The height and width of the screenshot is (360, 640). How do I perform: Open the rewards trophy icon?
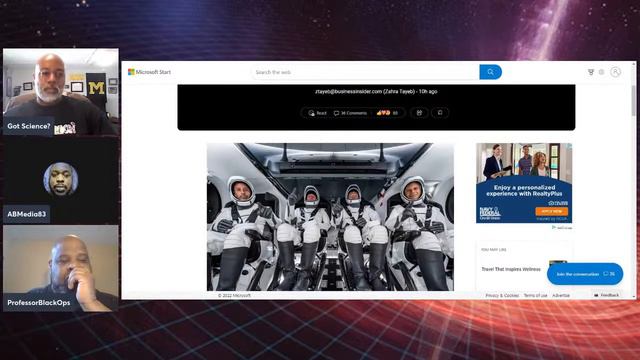(x=591, y=72)
